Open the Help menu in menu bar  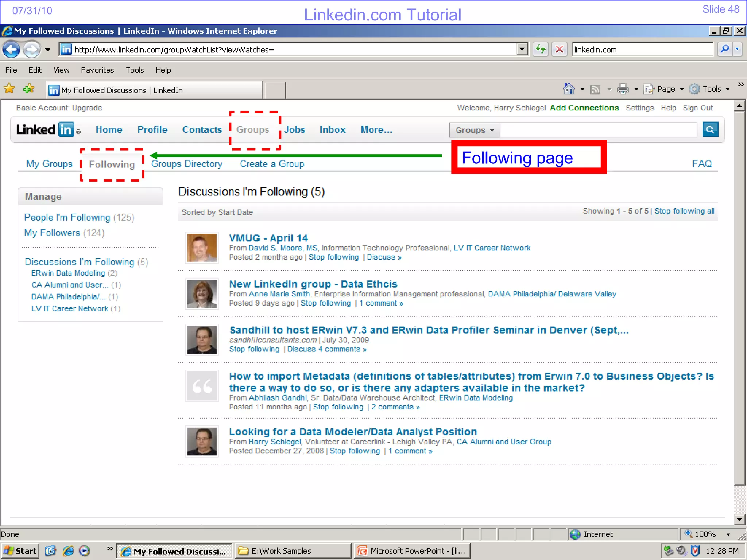(163, 70)
